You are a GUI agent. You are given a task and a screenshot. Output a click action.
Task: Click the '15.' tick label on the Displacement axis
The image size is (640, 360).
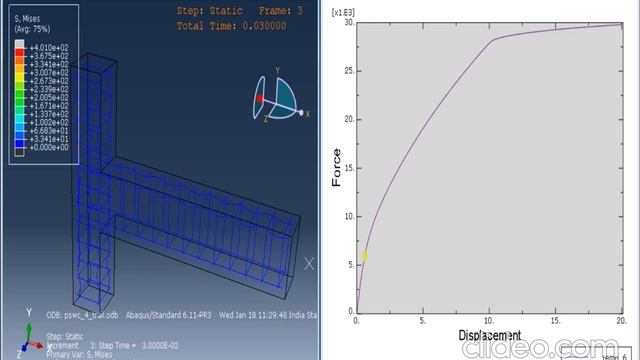(x=556, y=321)
